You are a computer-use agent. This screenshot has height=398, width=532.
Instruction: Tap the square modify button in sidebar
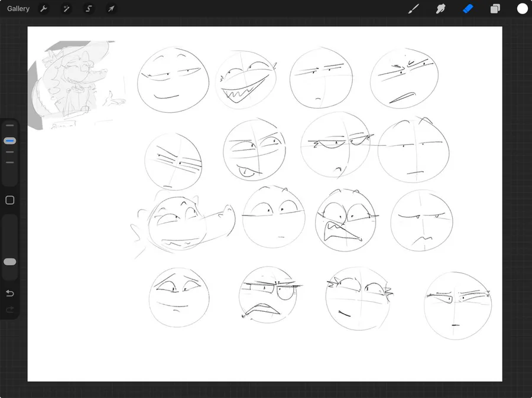(x=10, y=200)
